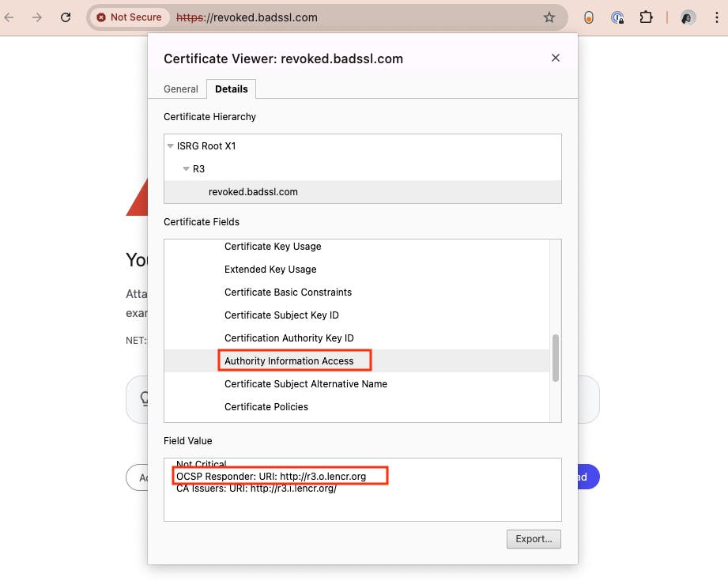Select the Details tab

point(231,89)
